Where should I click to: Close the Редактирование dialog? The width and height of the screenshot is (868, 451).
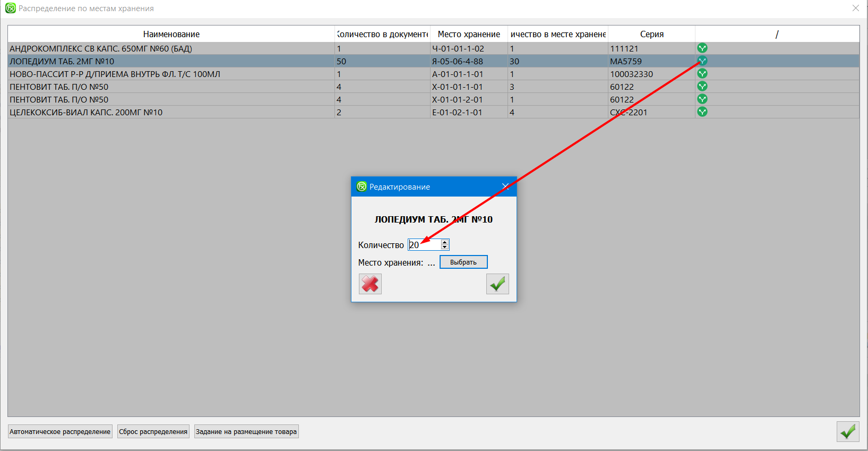click(x=505, y=186)
